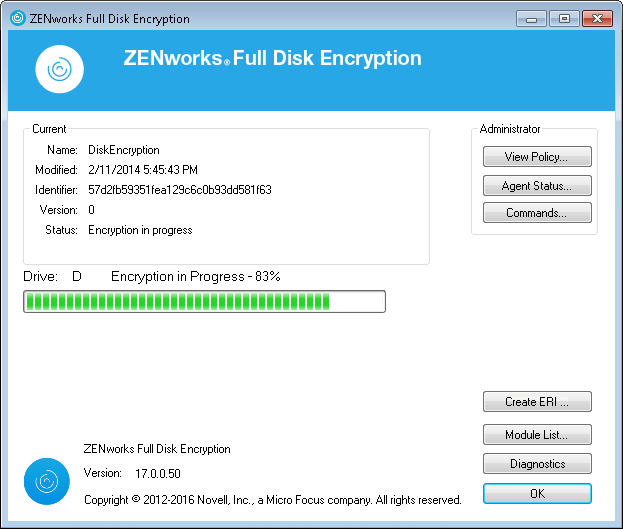623x529 pixels.
Task: Open the View Policy dialog
Action: 537,157
